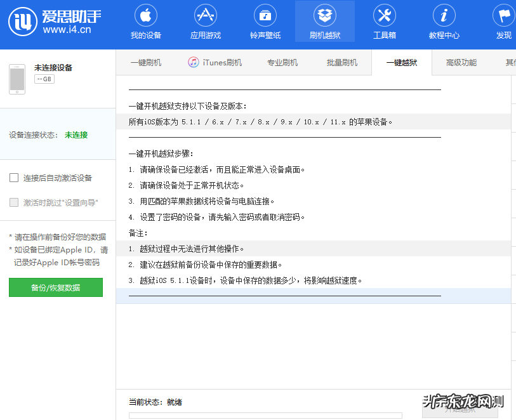Click the iTunes music note icon
Viewport: 516px width, 420px height.
coord(194,62)
